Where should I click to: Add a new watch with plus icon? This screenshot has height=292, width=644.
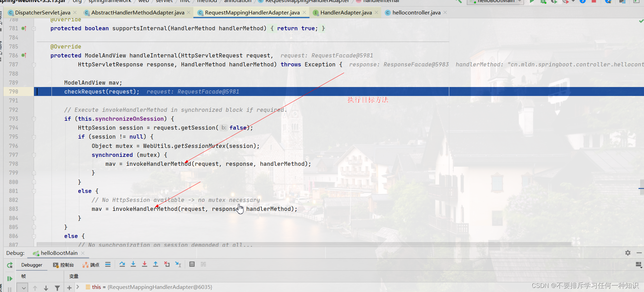69,288
